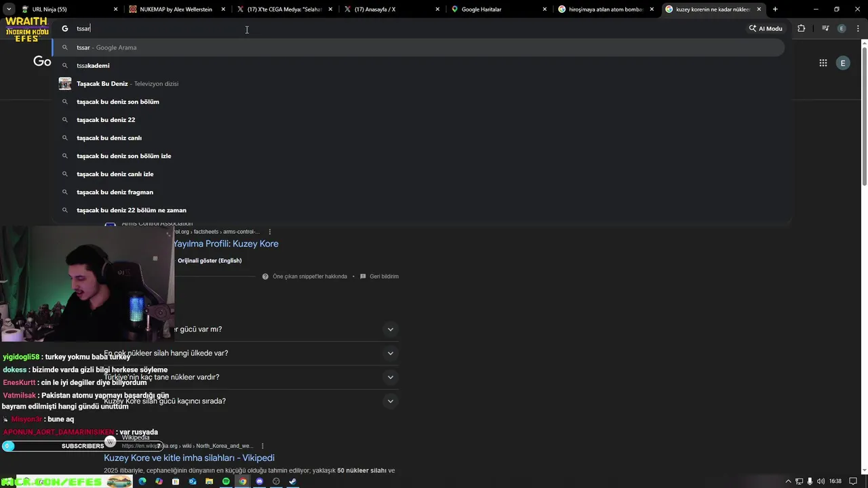Open Microsoft Edge from the taskbar
The height and width of the screenshot is (488, 868).
coord(142,481)
